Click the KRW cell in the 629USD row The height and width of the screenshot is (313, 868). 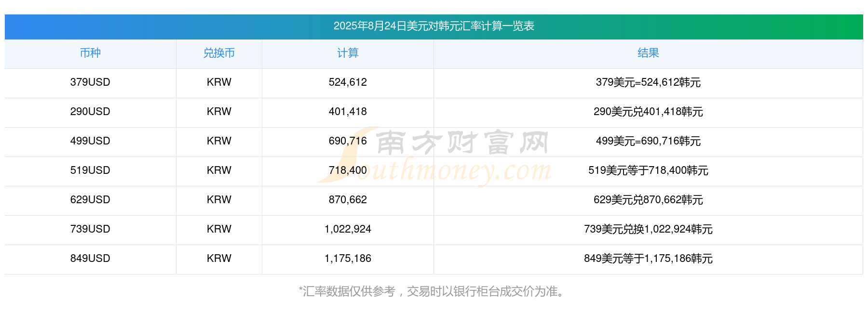coord(219,200)
